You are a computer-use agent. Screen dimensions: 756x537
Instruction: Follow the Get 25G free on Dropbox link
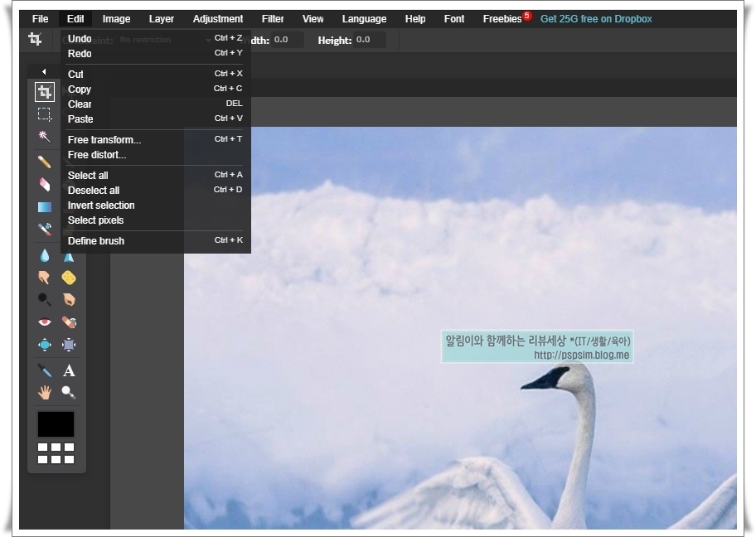pos(596,19)
